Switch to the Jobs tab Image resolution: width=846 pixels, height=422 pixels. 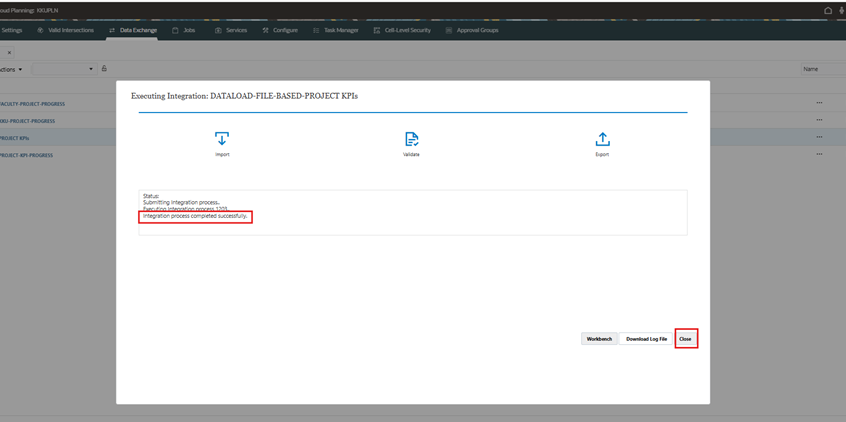point(184,30)
